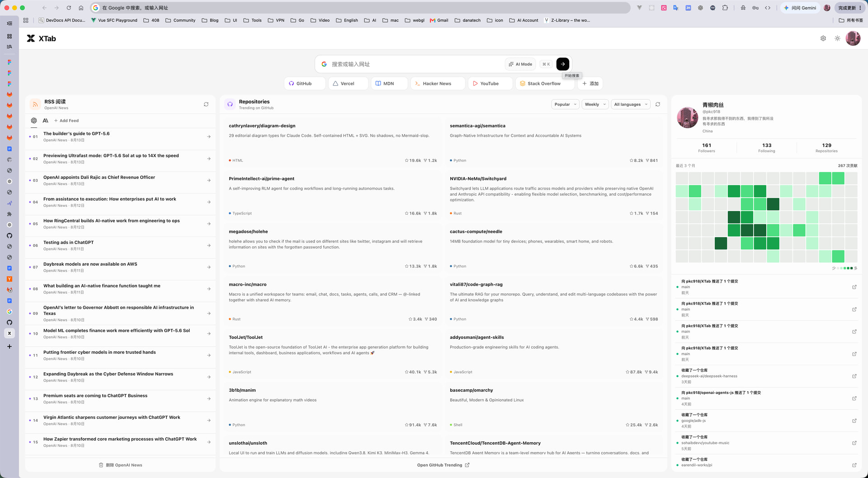The width and height of the screenshot is (868, 478).
Task: Expand the Weekly time range dropdown
Action: tap(595, 104)
